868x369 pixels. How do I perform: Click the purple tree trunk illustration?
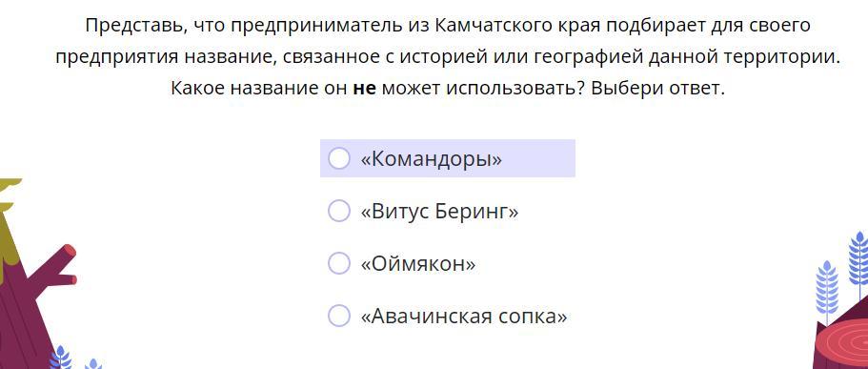coord(22,310)
